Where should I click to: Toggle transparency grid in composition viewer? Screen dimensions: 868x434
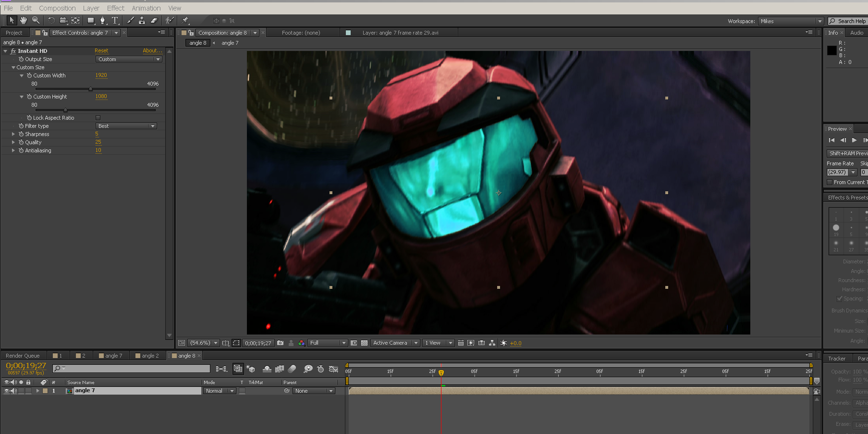coord(364,343)
